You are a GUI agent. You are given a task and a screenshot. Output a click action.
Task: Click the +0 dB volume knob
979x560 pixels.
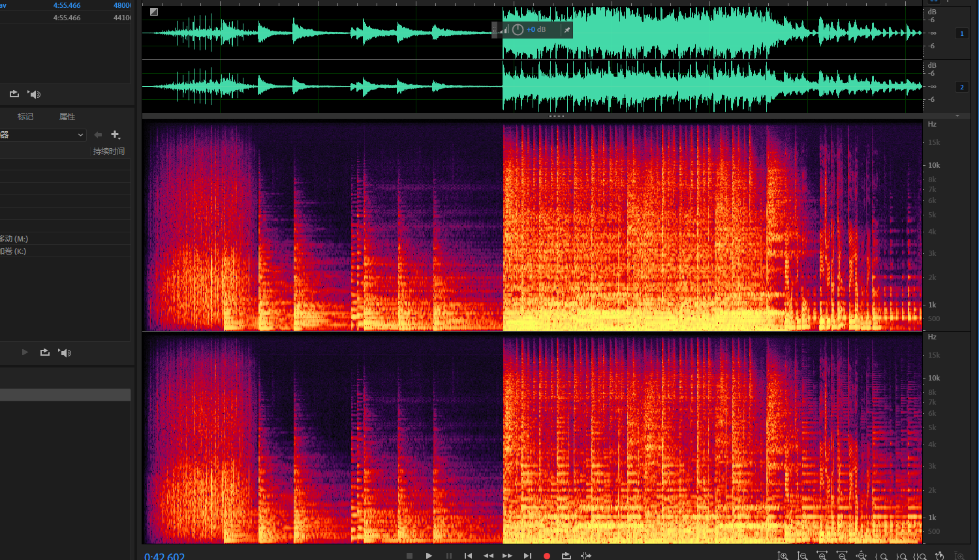(518, 30)
